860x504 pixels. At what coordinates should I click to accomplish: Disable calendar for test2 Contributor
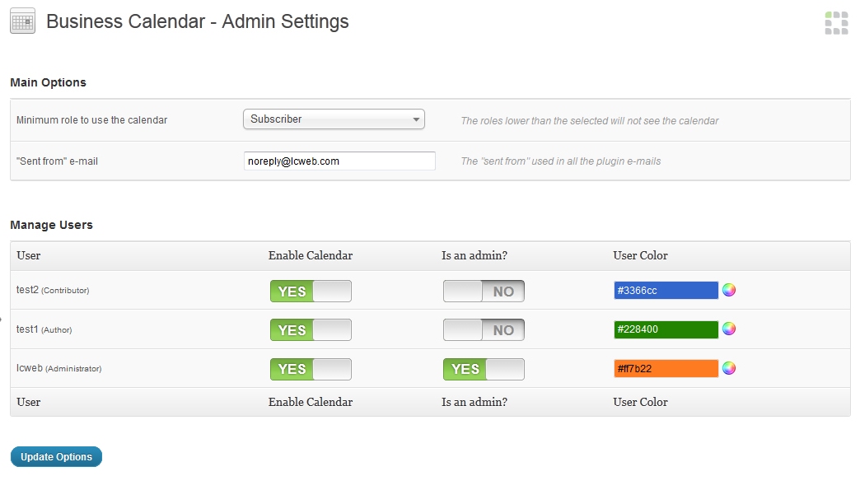tap(311, 291)
